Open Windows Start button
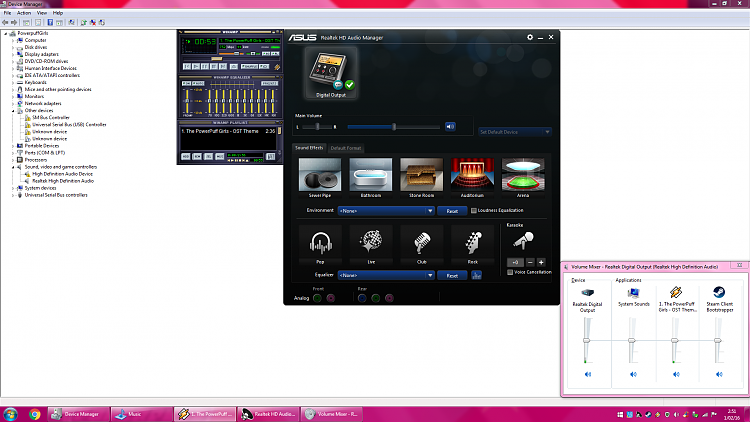Image resolution: width=750 pixels, height=422 pixels. point(10,414)
